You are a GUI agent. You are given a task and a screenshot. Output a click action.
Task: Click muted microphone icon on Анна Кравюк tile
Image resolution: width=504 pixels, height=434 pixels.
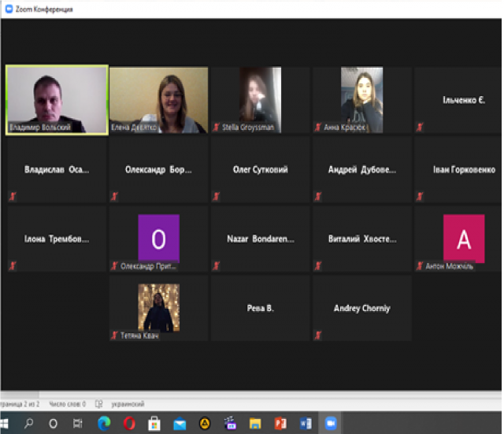(x=318, y=128)
